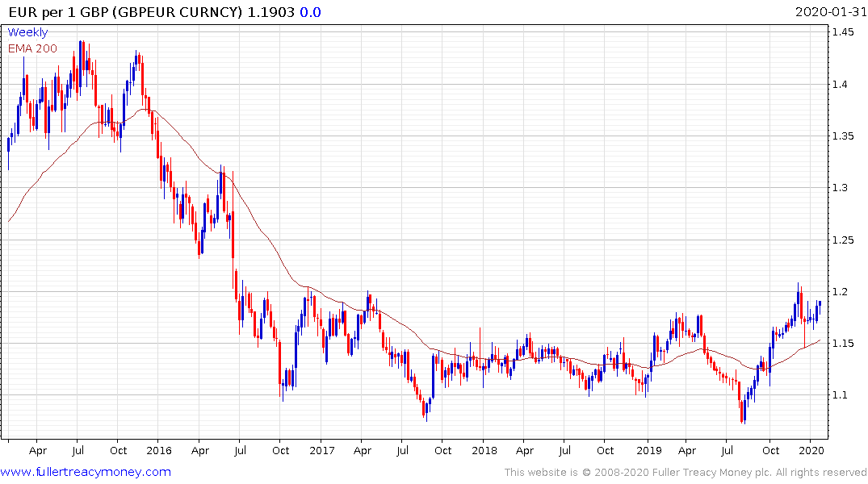The image size is (868, 484).
Task: Open the www.fullertreacymoney.com link
Action: (86, 472)
